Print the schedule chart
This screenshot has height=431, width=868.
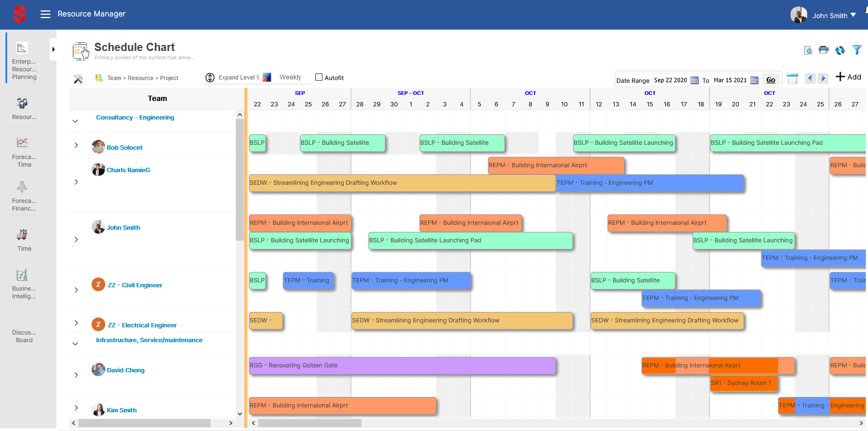tap(824, 50)
